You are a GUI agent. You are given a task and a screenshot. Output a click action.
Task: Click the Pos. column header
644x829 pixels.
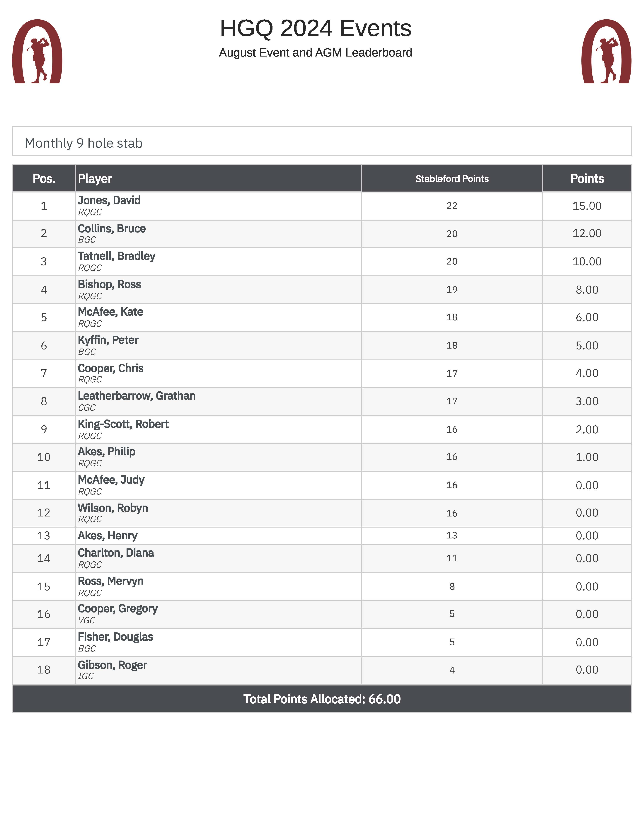click(x=44, y=178)
